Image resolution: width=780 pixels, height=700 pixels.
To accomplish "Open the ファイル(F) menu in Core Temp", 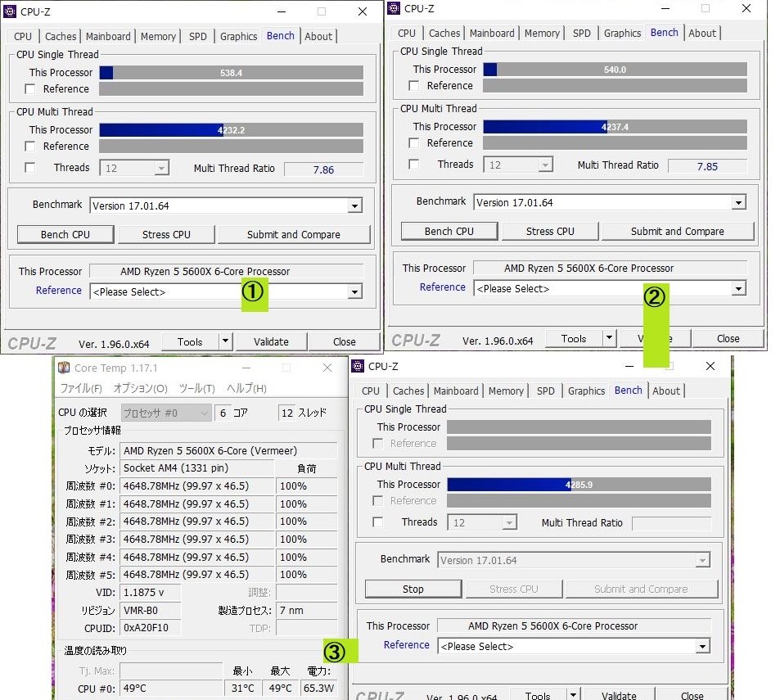I will click(x=81, y=389).
